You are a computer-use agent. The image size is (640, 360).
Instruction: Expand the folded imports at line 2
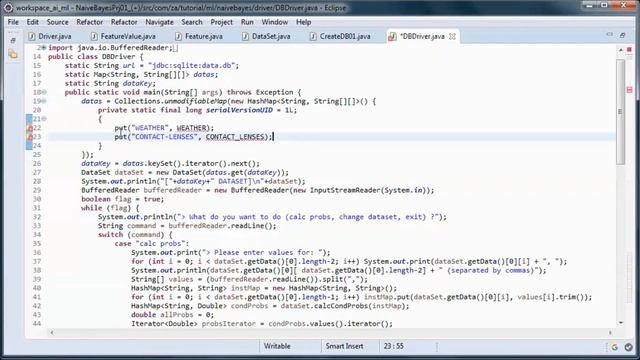pos(44,48)
